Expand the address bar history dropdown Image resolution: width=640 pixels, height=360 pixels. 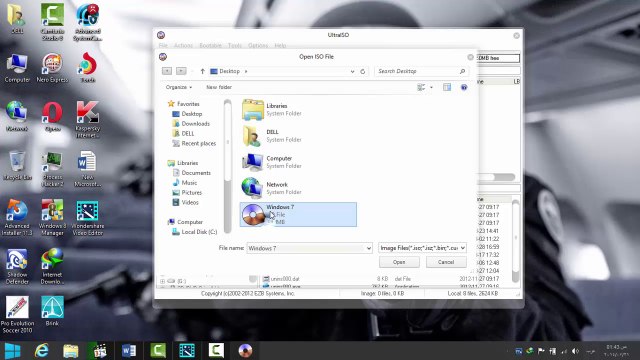click(x=352, y=71)
